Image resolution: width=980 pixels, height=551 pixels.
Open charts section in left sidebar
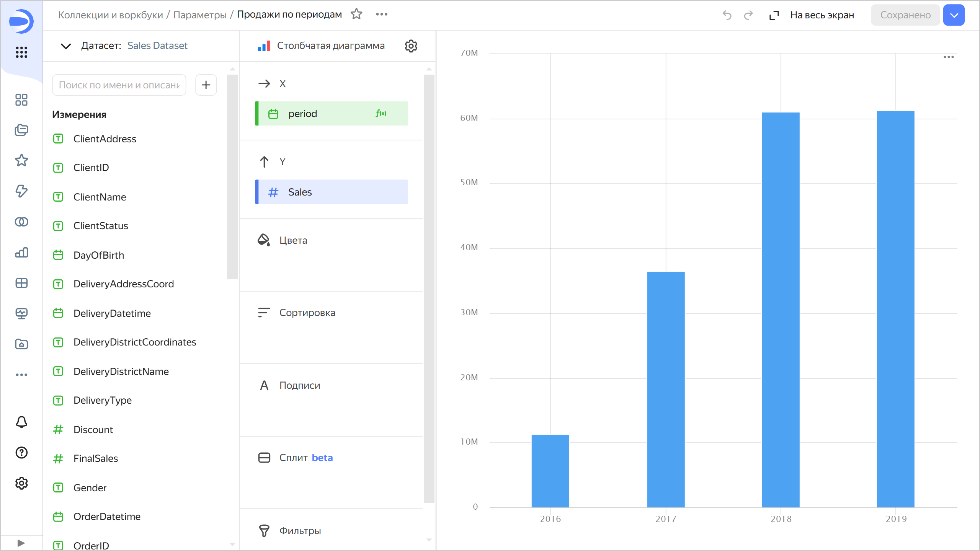[x=21, y=253]
